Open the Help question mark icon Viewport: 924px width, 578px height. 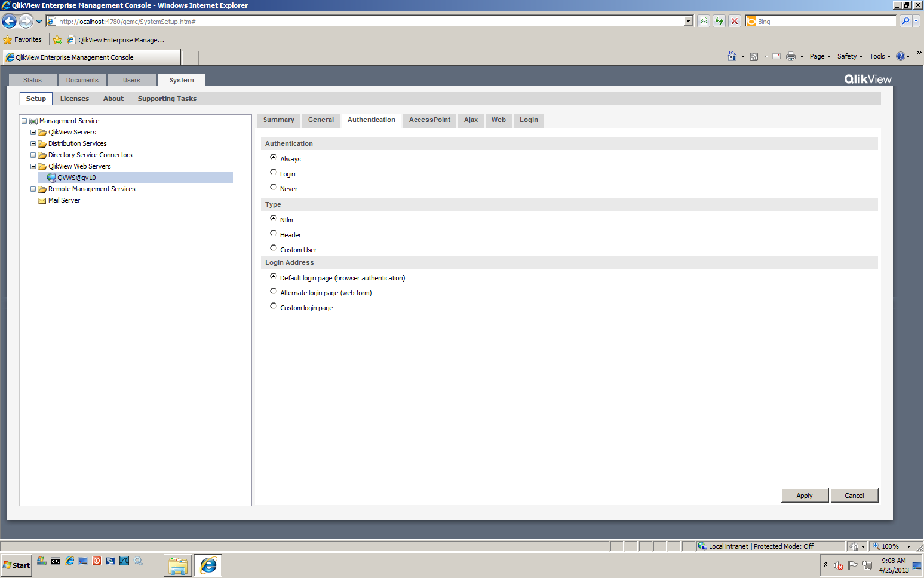(901, 56)
